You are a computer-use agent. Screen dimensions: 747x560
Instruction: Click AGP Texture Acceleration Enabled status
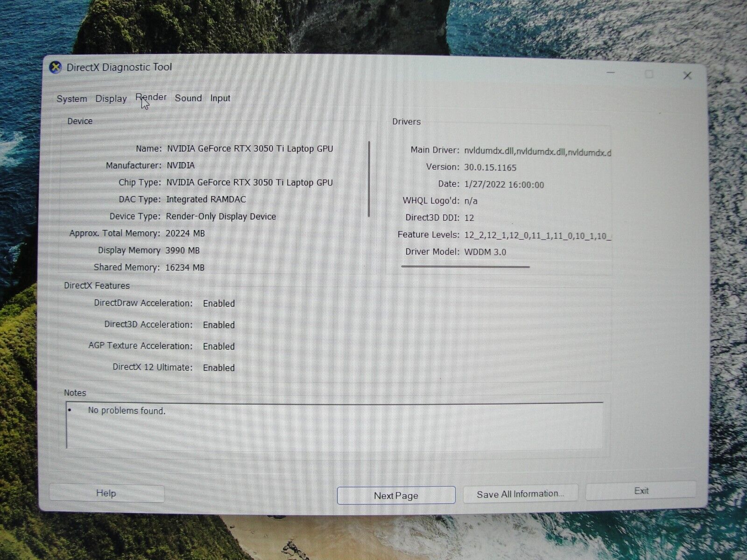219,346
